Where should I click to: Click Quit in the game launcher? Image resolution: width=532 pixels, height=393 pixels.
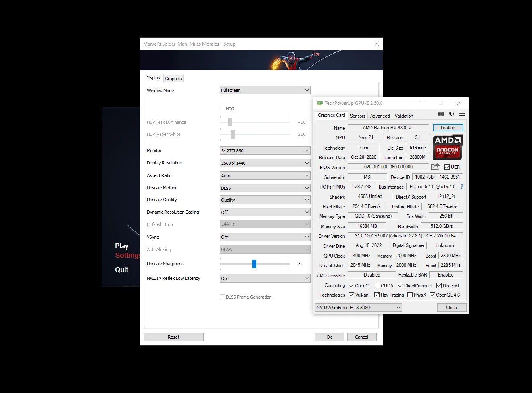(x=122, y=270)
